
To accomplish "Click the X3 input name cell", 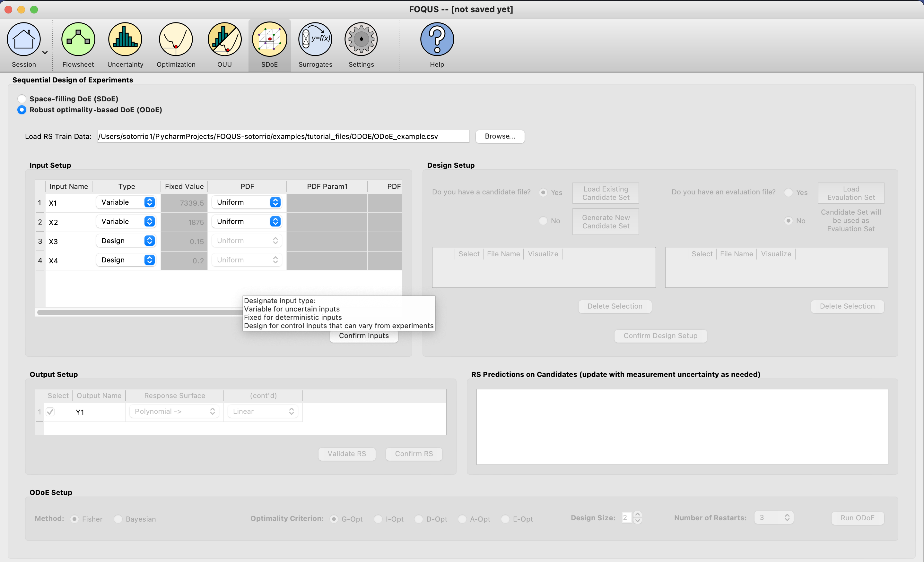I will point(69,241).
